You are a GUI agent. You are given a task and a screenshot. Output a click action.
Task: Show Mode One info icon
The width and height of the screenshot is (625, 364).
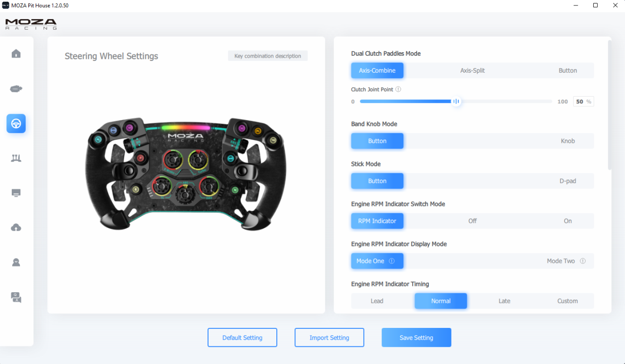[392, 261]
